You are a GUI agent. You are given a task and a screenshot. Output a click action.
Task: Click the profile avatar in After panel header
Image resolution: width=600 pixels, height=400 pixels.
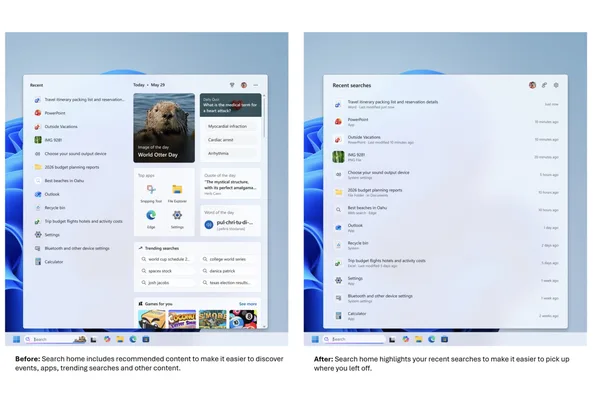[x=532, y=85]
